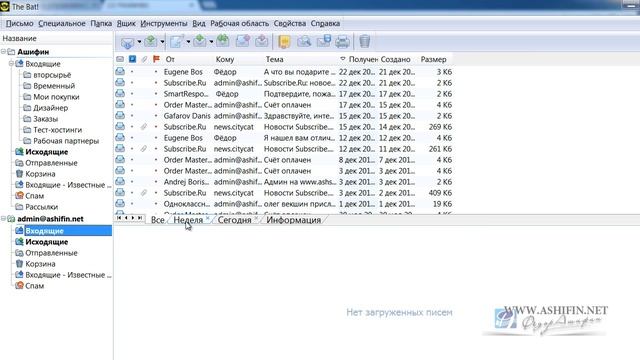Select the Мои покупки folder
Screen dimensions: 640x360
[56, 97]
